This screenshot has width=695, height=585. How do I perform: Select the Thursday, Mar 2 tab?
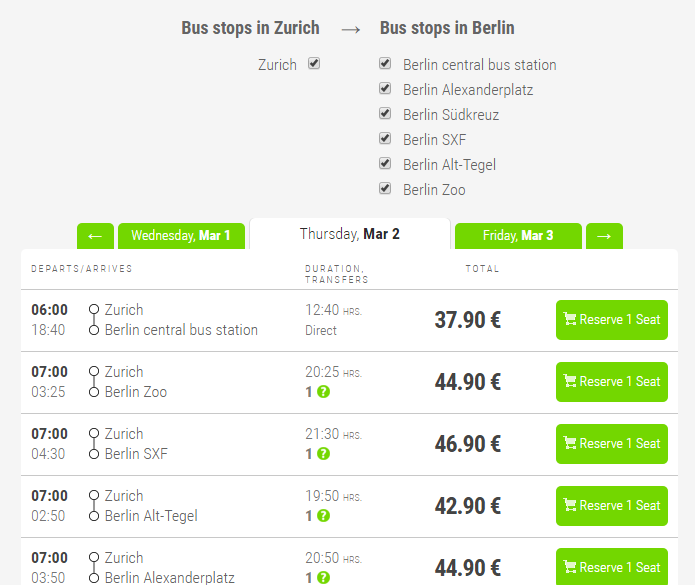pos(349,234)
